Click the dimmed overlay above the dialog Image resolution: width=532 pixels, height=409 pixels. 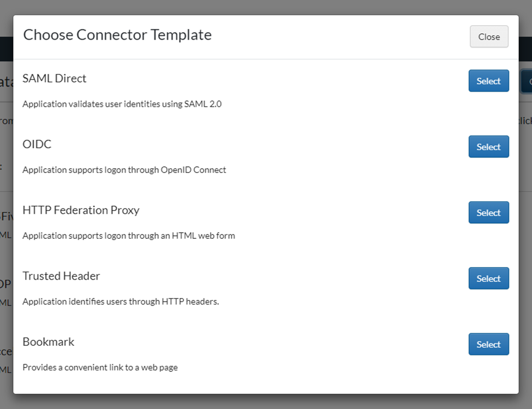[266, 7]
